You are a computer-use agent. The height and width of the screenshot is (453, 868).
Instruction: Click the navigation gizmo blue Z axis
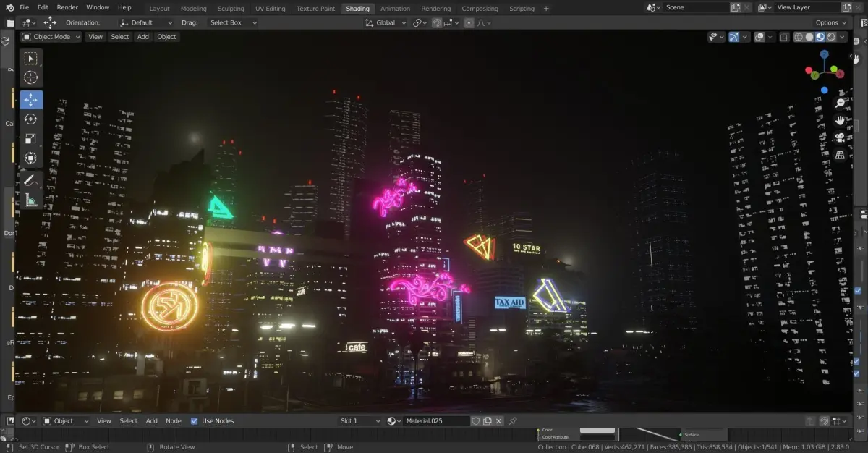click(x=824, y=54)
